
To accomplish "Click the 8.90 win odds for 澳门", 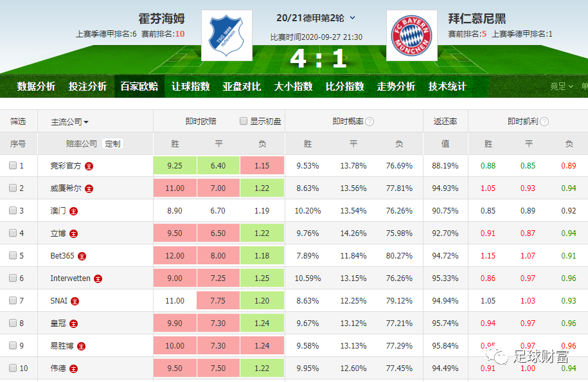I will [175, 211].
